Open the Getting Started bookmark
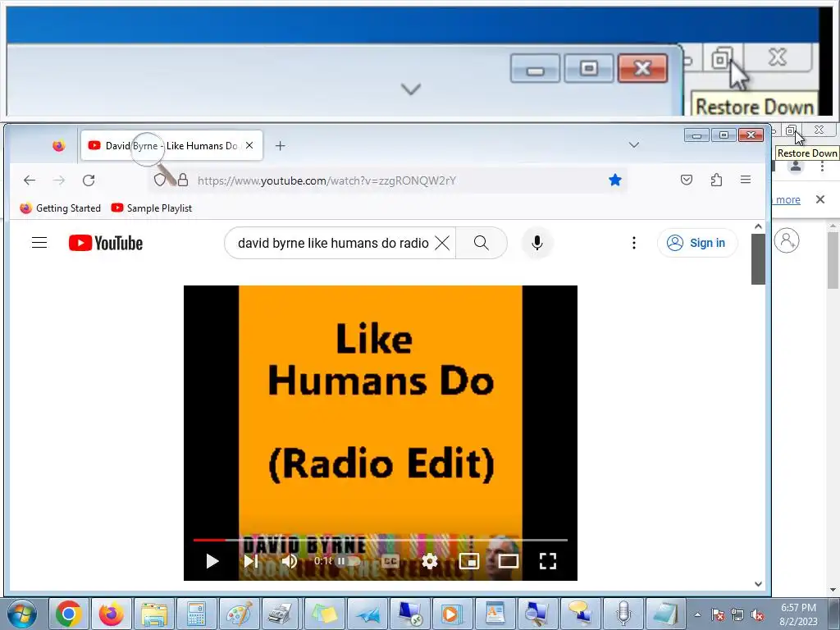Viewport: 840px width, 630px height. [x=60, y=208]
